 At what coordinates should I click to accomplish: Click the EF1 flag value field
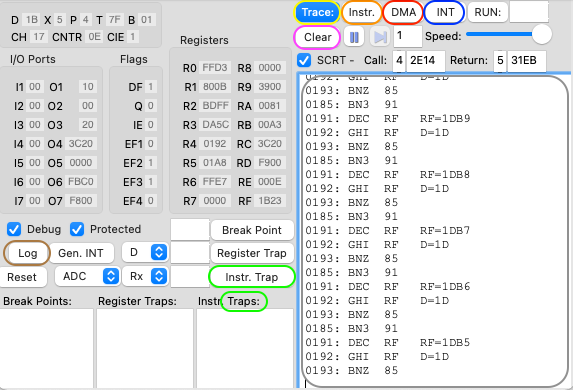151,144
